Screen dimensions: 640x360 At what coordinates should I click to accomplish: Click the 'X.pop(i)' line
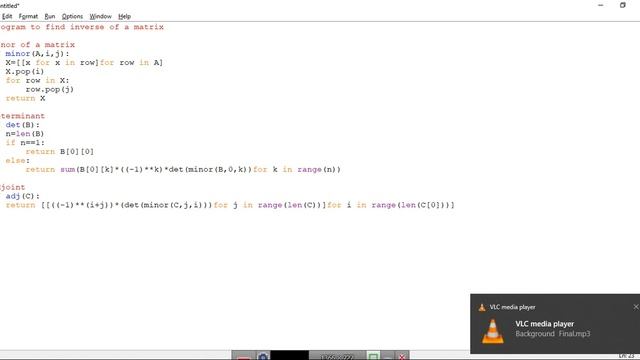click(x=24, y=71)
